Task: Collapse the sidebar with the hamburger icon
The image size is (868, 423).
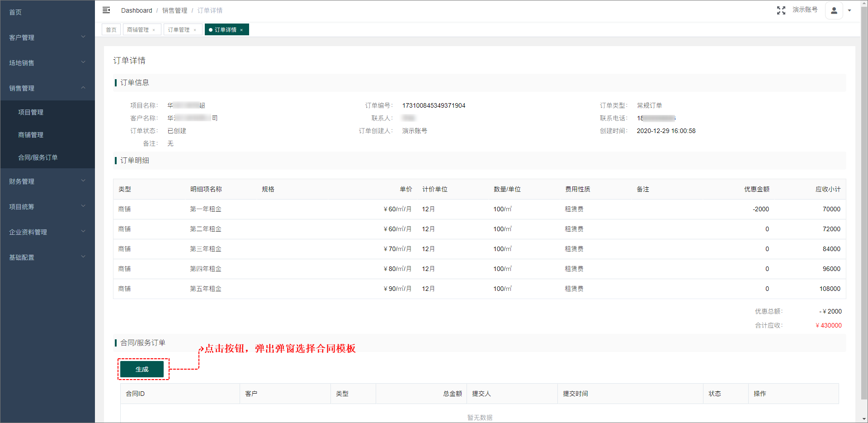Action: 106,10
